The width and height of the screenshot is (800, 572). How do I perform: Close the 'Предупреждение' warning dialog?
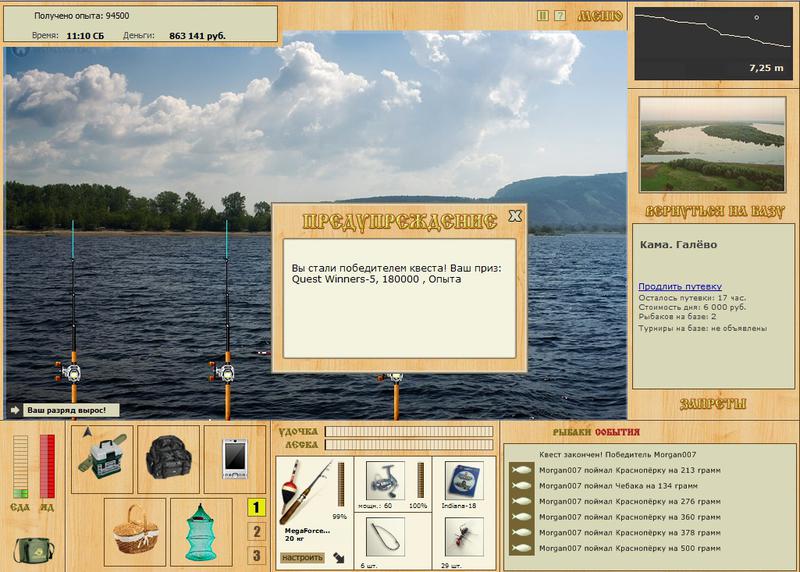coord(515,216)
